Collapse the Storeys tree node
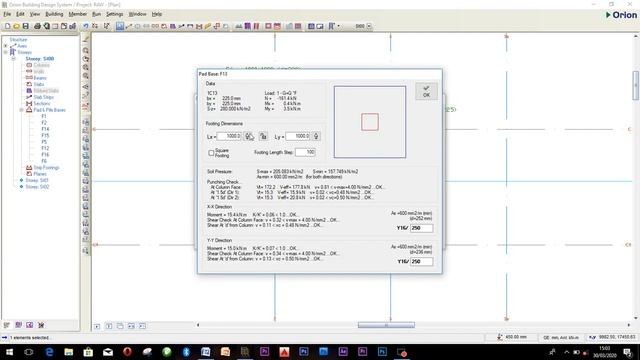 (6, 52)
